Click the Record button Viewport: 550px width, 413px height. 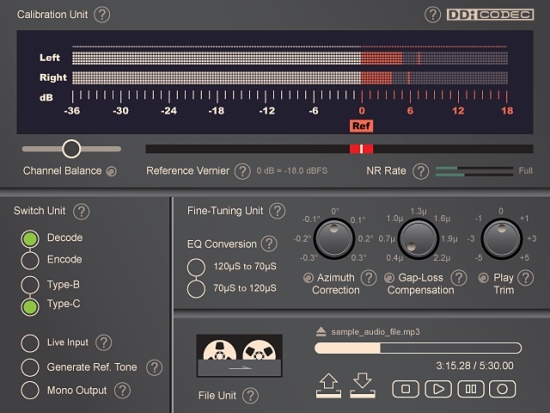502,389
